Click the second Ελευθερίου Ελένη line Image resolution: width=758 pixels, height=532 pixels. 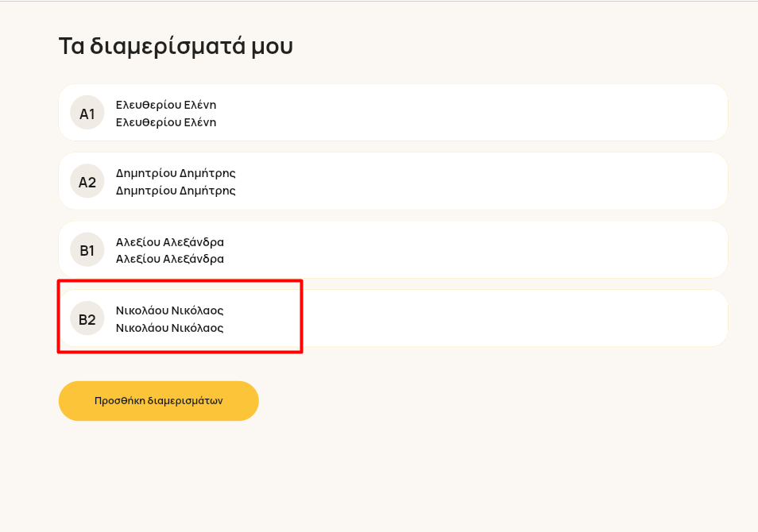coord(166,122)
